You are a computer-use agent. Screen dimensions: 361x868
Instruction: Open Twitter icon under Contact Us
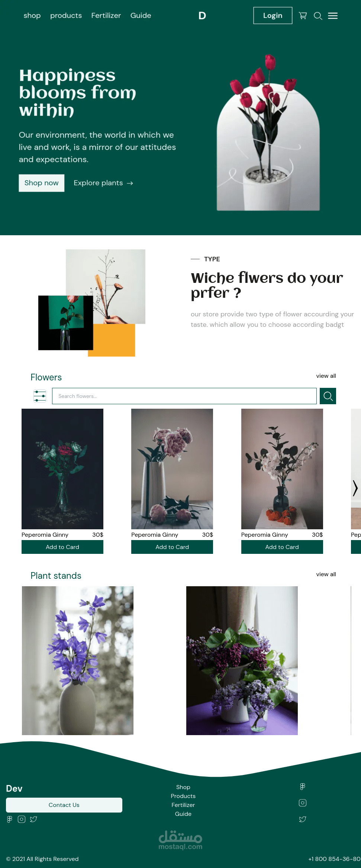33,819
